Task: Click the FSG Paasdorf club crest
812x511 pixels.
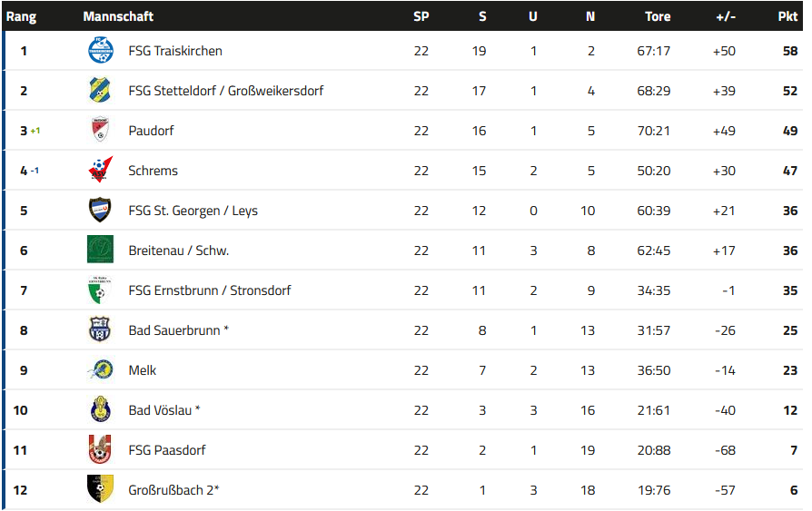Action: coord(100,449)
